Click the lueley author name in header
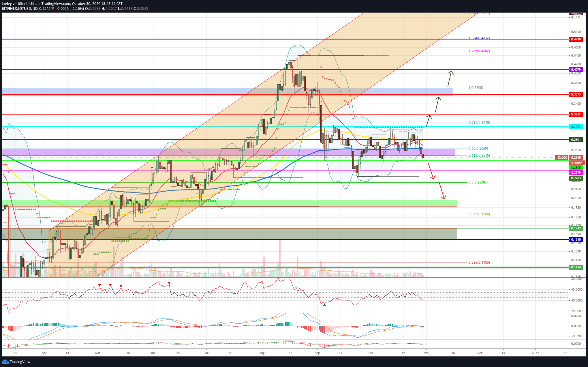The width and height of the screenshot is (588, 367). coord(7,4)
